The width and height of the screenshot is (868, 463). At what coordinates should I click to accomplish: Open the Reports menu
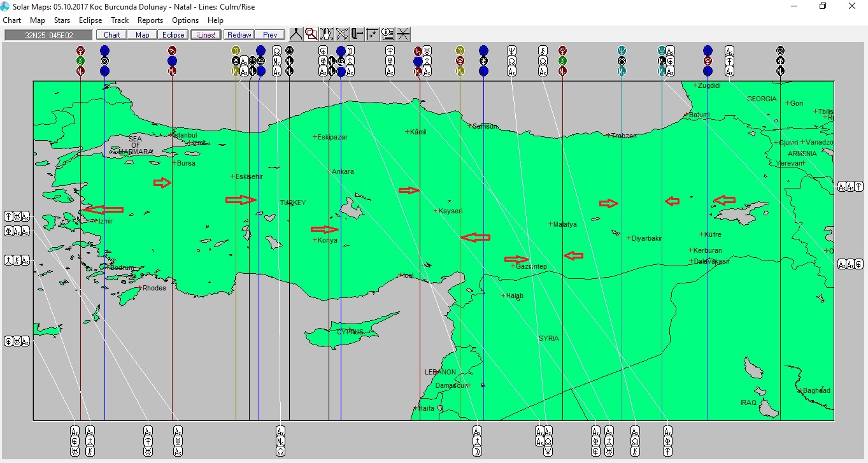(x=150, y=20)
